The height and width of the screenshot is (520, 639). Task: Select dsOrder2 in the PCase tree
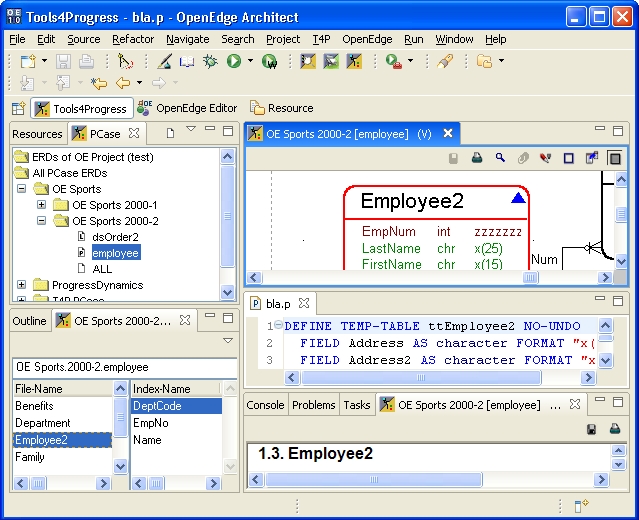point(115,237)
